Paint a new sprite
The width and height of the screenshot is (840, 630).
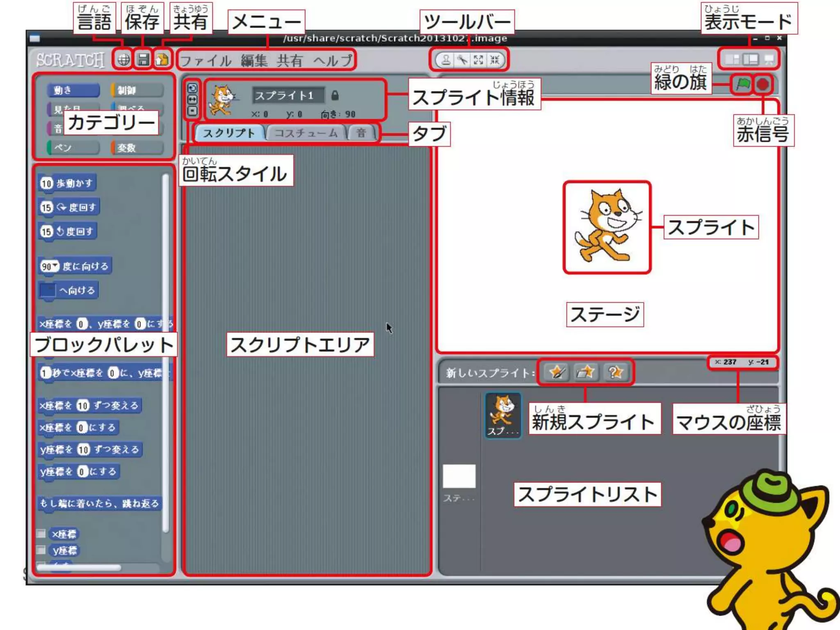[557, 372]
